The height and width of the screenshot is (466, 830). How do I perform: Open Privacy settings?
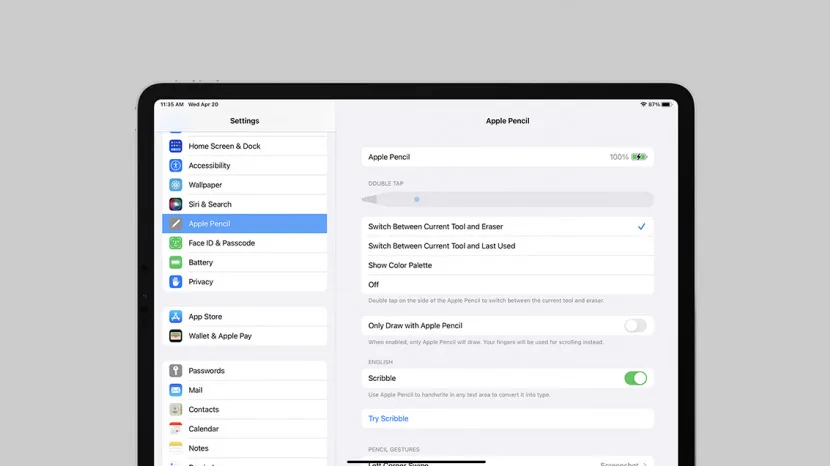[245, 282]
